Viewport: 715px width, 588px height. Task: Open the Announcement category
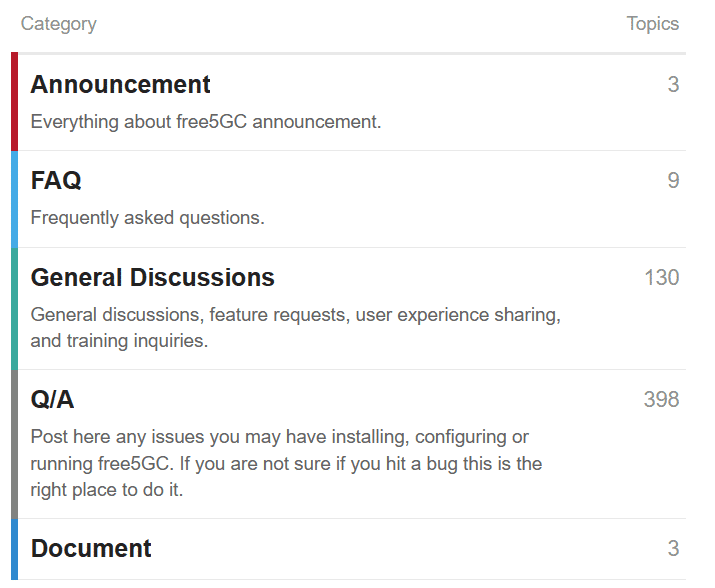(x=120, y=84)
